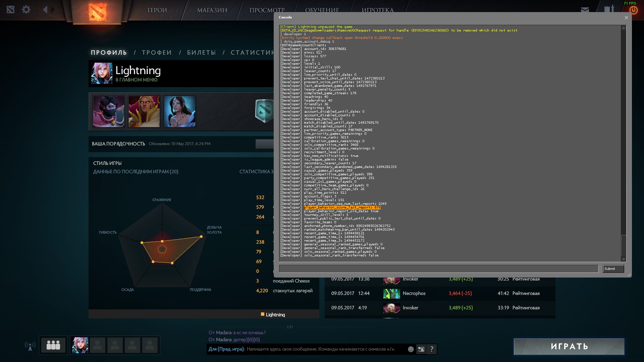Click the console scrollbar down arrow

point(624,259)
